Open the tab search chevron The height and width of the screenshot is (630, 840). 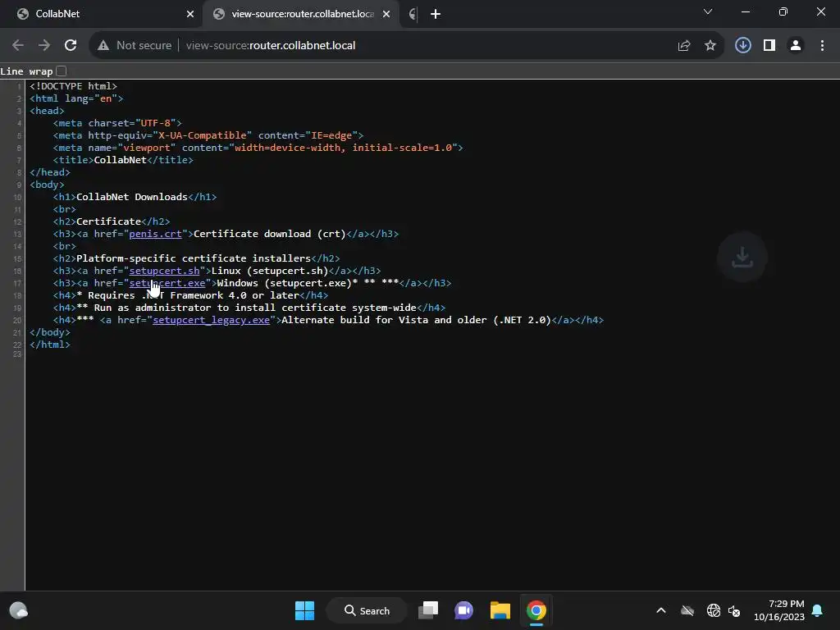(x=708, y=11)
